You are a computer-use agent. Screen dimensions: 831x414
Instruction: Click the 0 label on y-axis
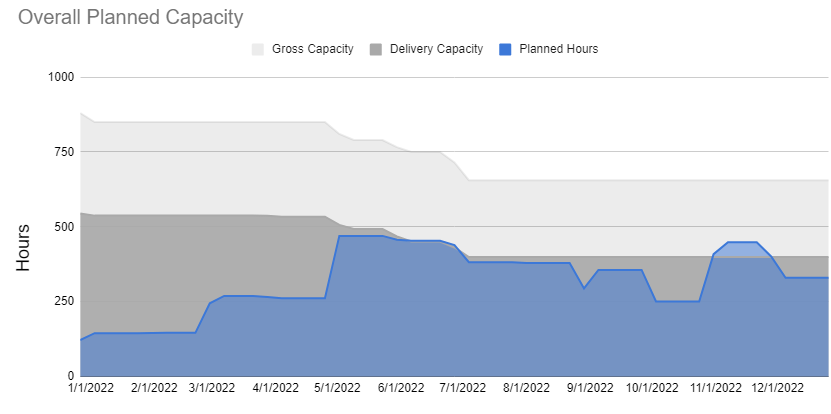pyautogui.click(x=70, y=376)
